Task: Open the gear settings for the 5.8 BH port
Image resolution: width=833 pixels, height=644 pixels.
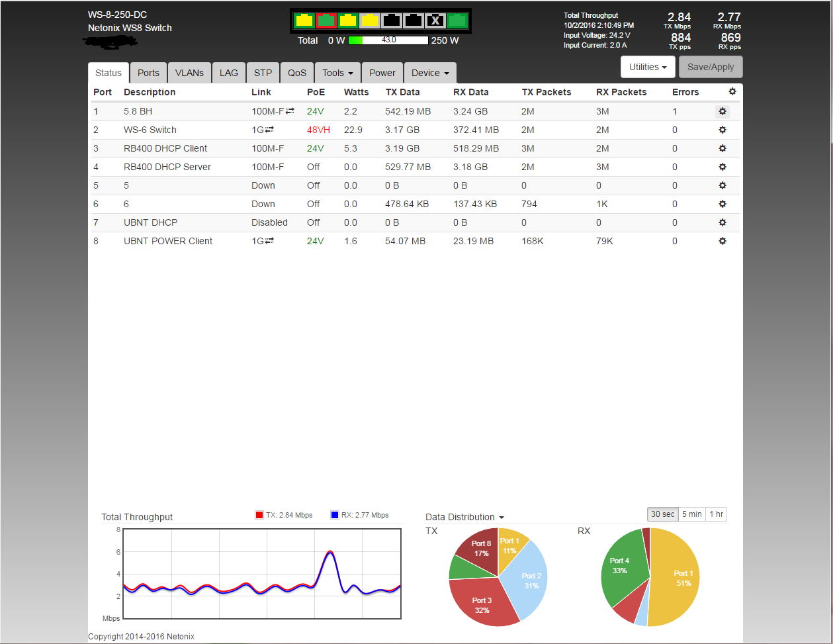Action: coord(723,111)
